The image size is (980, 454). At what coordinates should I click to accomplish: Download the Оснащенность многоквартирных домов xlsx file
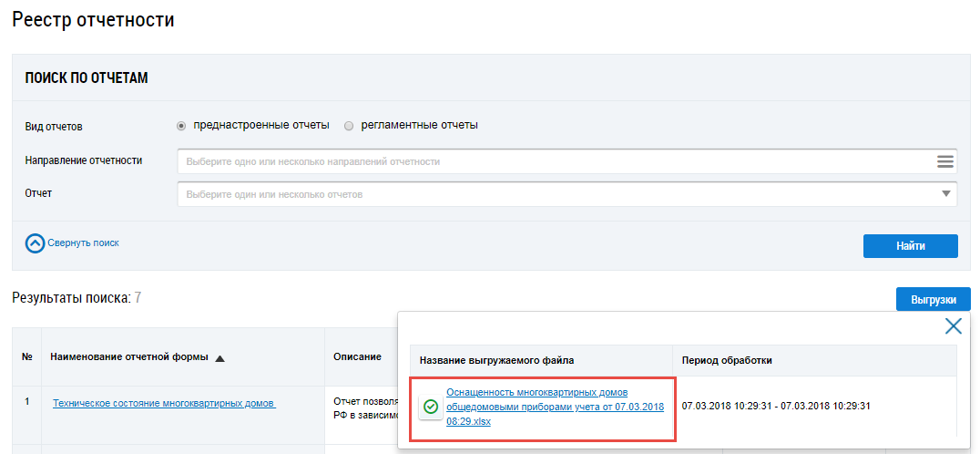[554, 407]
